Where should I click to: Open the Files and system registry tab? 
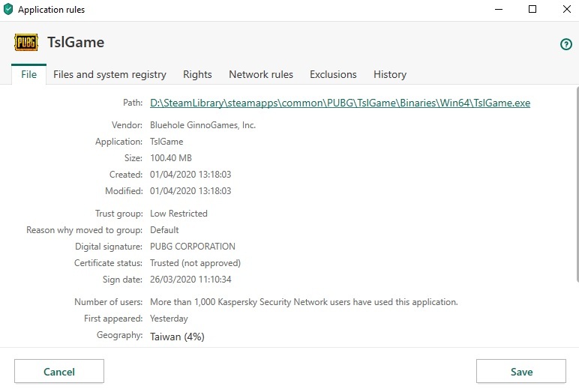[x=109, y=74]
